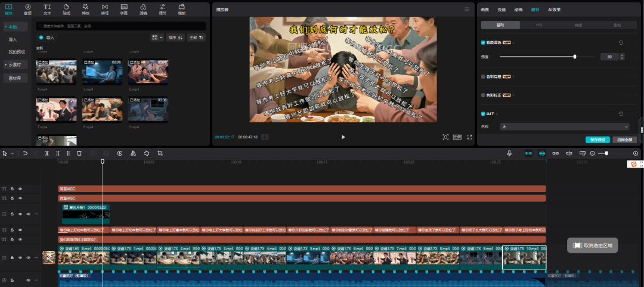Switch to the AI效果 tab
644x287 pixels.
555,10
